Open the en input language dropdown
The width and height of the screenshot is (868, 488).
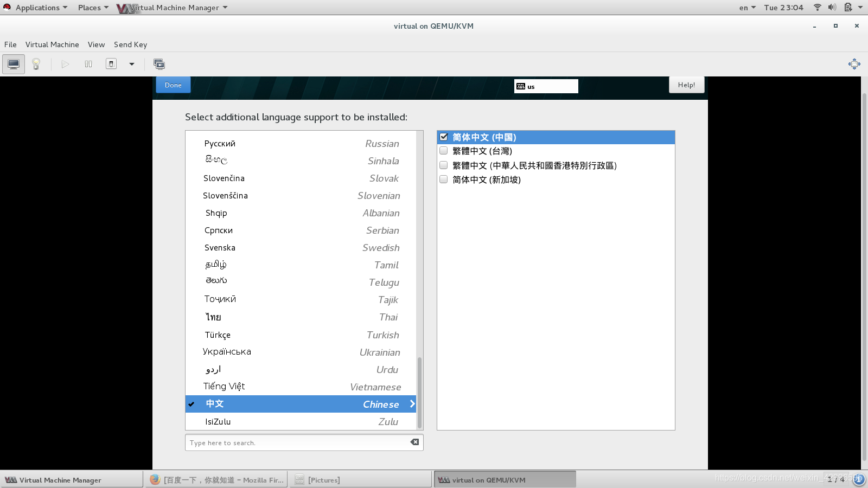(x=747, y=8)
